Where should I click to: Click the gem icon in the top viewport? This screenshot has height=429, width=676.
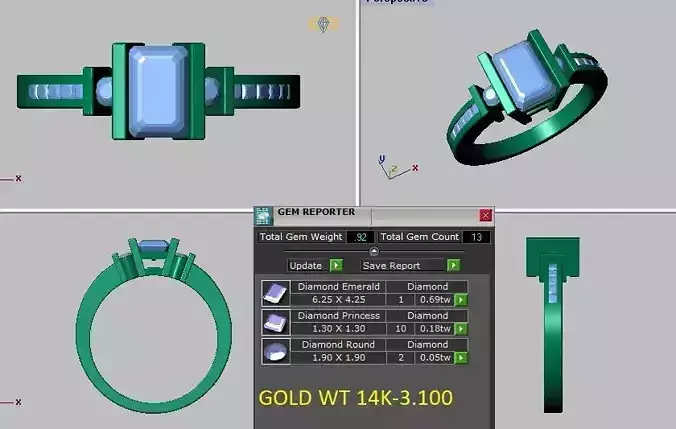323,24
